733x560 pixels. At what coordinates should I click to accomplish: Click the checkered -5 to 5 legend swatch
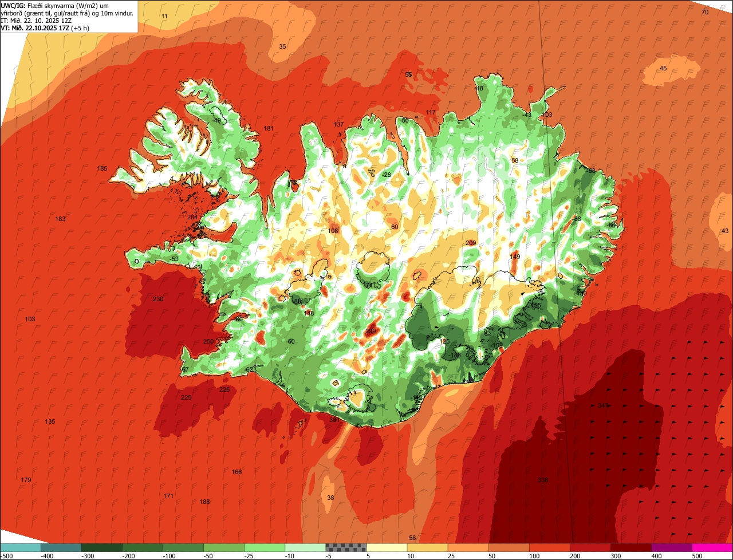346,547
